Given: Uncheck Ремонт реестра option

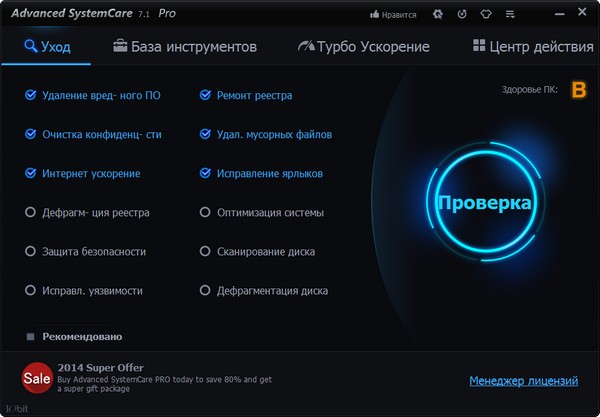Looking at the screenshot, I should coord(205,95).
